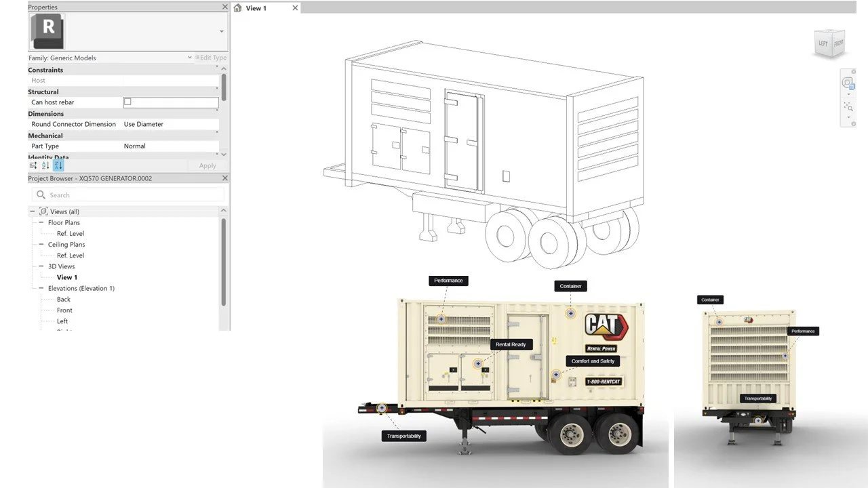Screen dimensions: 868x488
Task: Click the Views (all) icon in browser
Action: pyautogui.click(x=43, y=211)
